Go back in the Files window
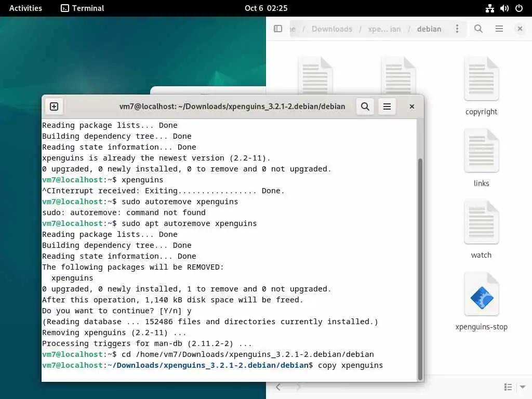This screenshot has width=532, height=399. (278, 387)
